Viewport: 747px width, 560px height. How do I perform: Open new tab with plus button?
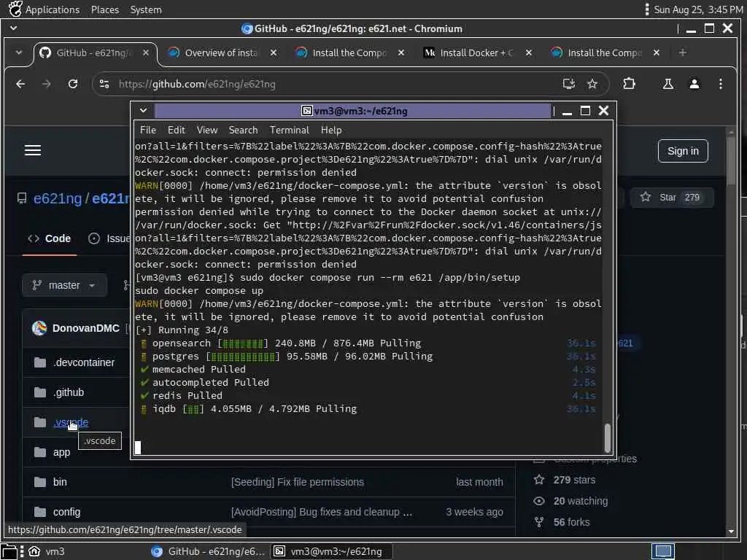(682, 52)
